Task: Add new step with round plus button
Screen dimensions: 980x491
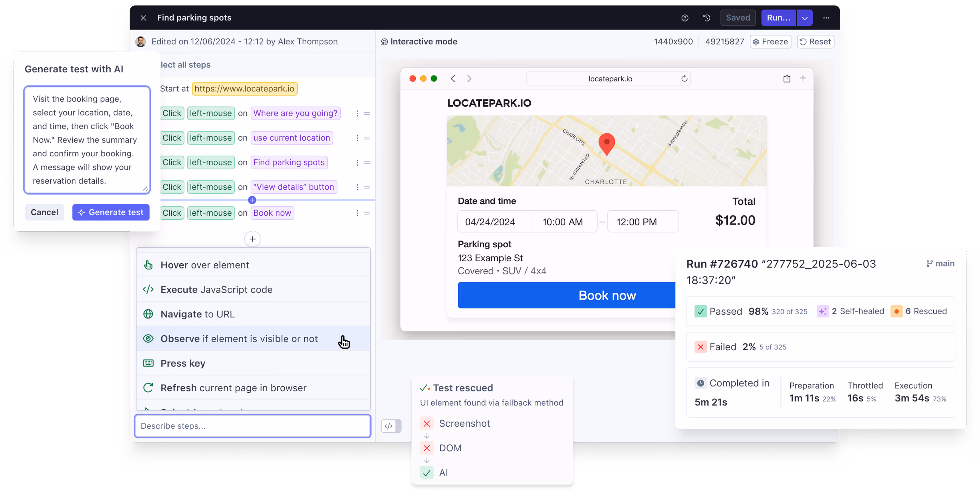Action: pos(253,239)
